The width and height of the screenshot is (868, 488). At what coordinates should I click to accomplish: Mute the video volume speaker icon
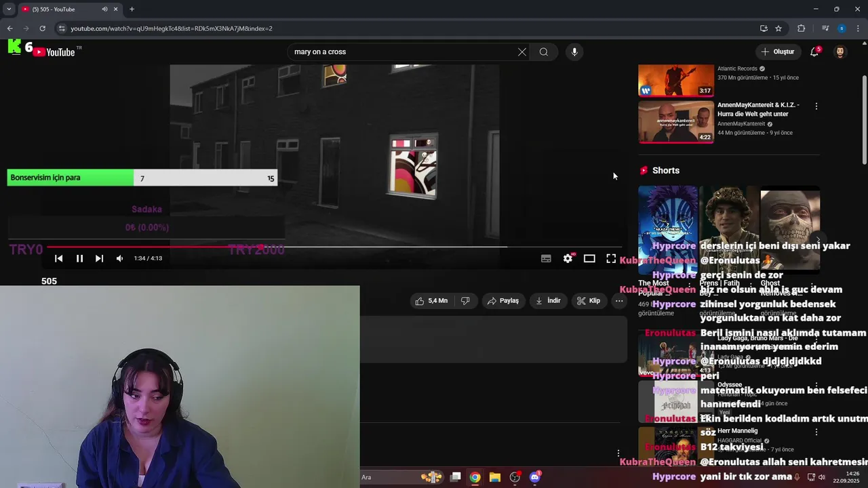click(x=119, y=258)
